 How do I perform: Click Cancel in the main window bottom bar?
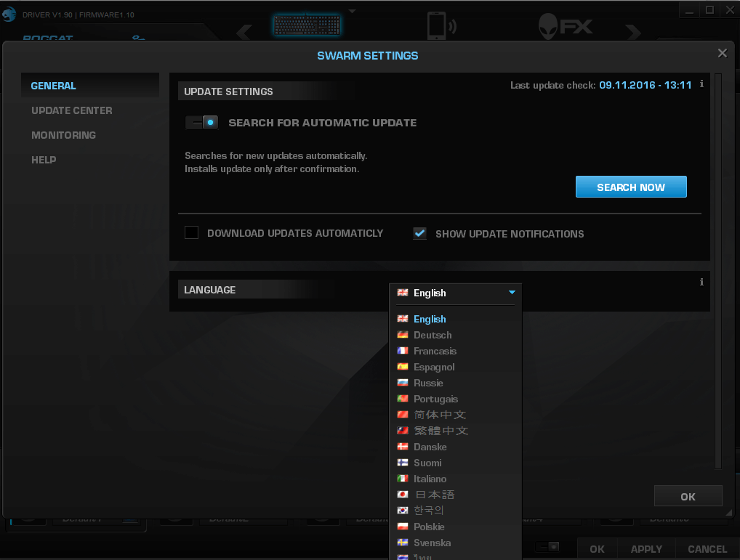click(x=707, y=548)
